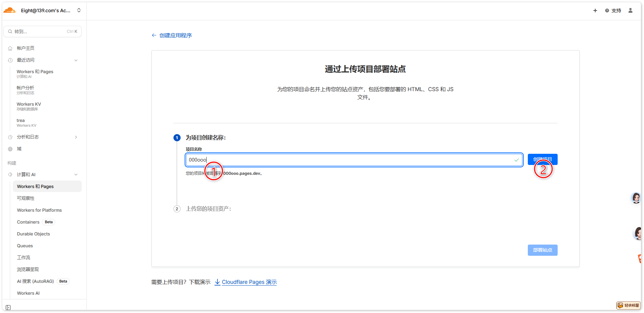The height and width of the screenshot is (313, 644).
Task: Click the globe icon next to 域
Action: pos(10,149)
